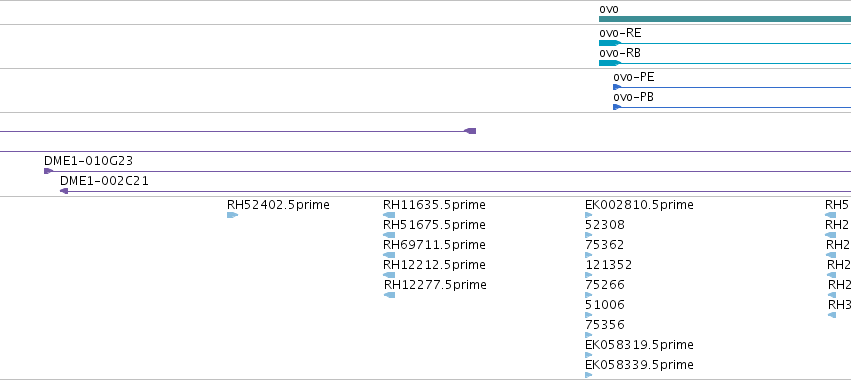Click the 75266 EST arrow marker
Image resolution: width=851 pixels, height=380 pixels.
pyautogui.click(x=589, y=295)
